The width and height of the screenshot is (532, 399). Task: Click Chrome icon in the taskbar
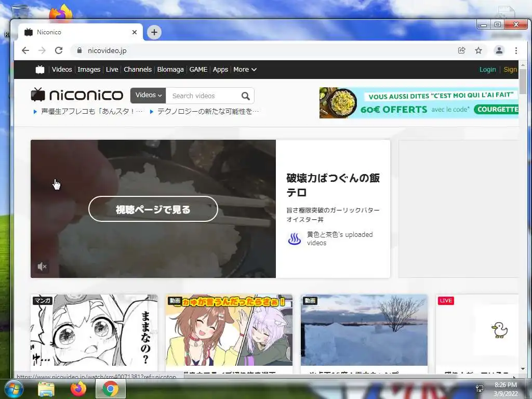click(x=110, y=389)
